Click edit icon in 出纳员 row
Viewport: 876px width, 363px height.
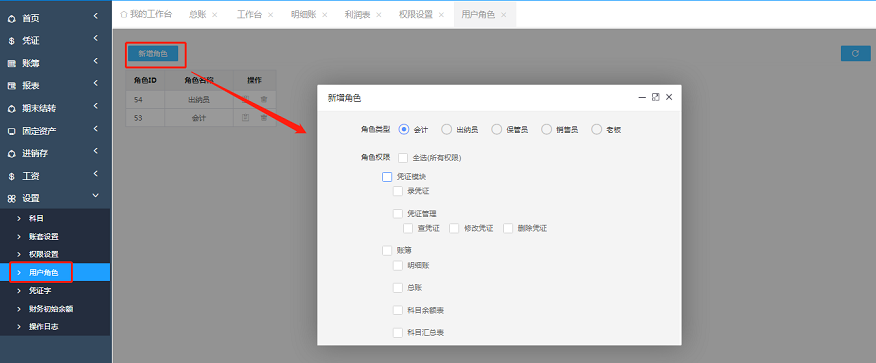(245, 100)
